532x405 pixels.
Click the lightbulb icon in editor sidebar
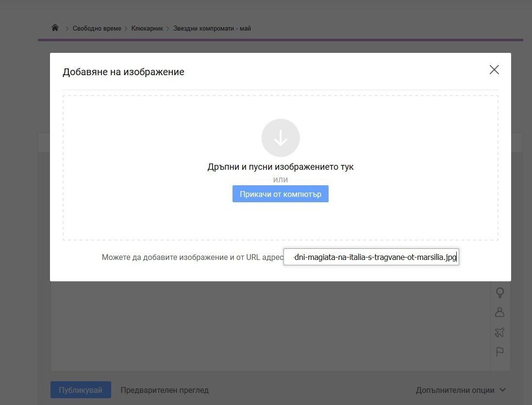coord(499,293)
